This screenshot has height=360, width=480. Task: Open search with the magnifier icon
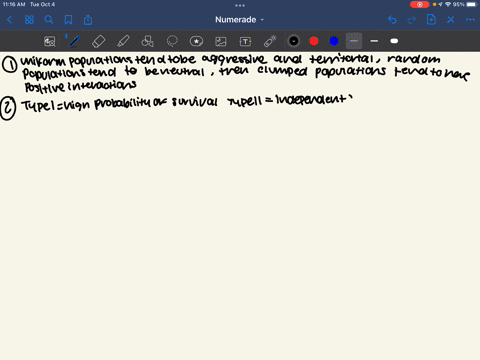(49, 20)
